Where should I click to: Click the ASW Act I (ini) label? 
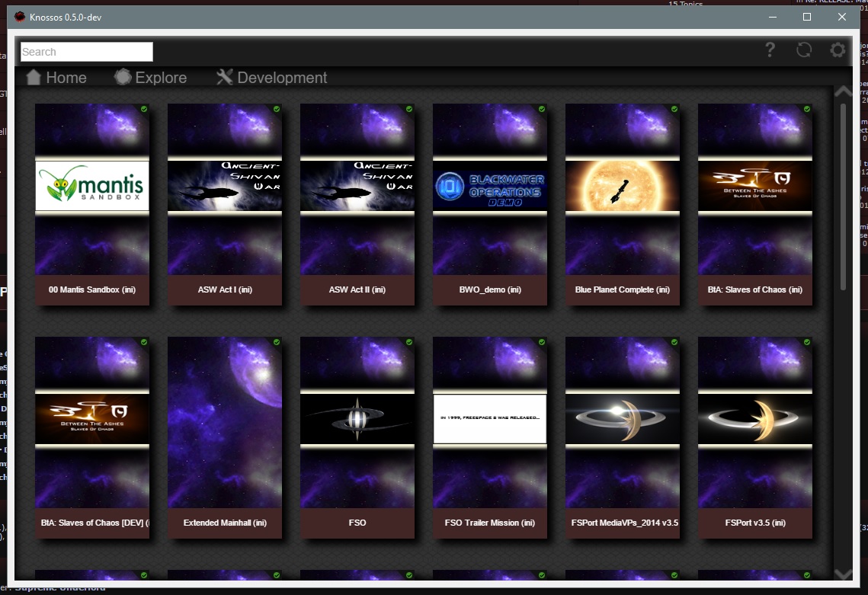click(225, 290)
